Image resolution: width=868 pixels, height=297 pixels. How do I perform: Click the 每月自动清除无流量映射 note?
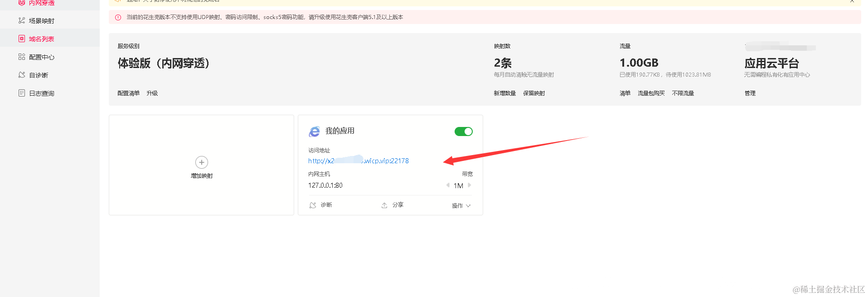pyautogui.click(x=524, y=75)
